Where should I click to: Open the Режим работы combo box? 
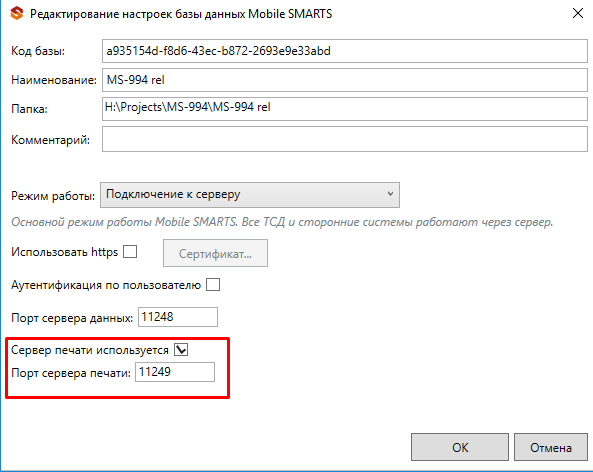point(250,195)
